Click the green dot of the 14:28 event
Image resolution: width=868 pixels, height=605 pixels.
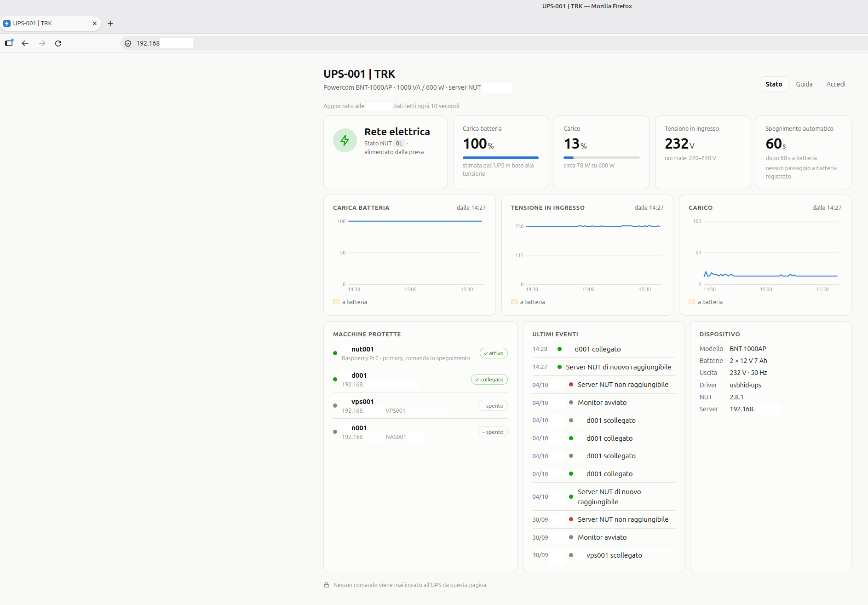pos(559,349)
